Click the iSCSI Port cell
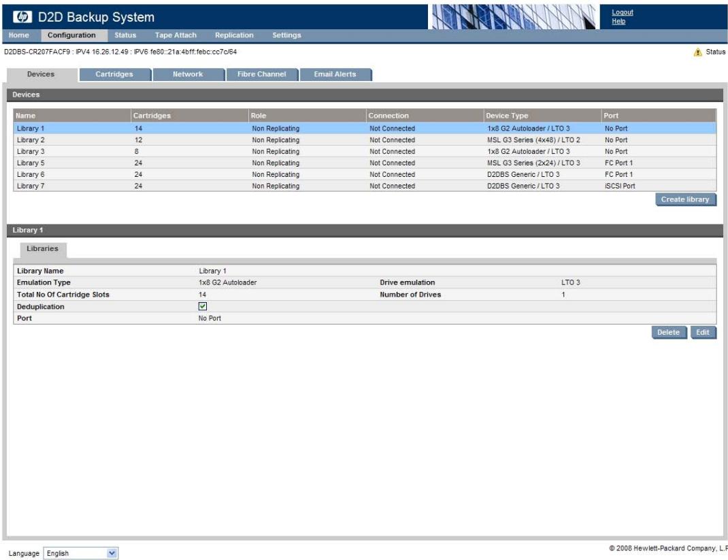The height and width of the screenshot is (560, 728). tap(620, 186)
